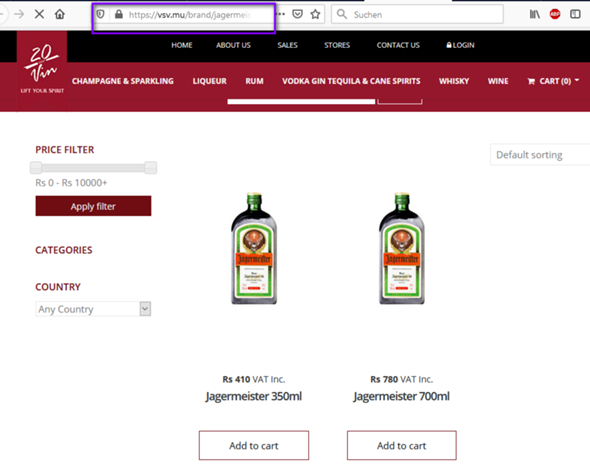View site security via the padlock icon

119,14
